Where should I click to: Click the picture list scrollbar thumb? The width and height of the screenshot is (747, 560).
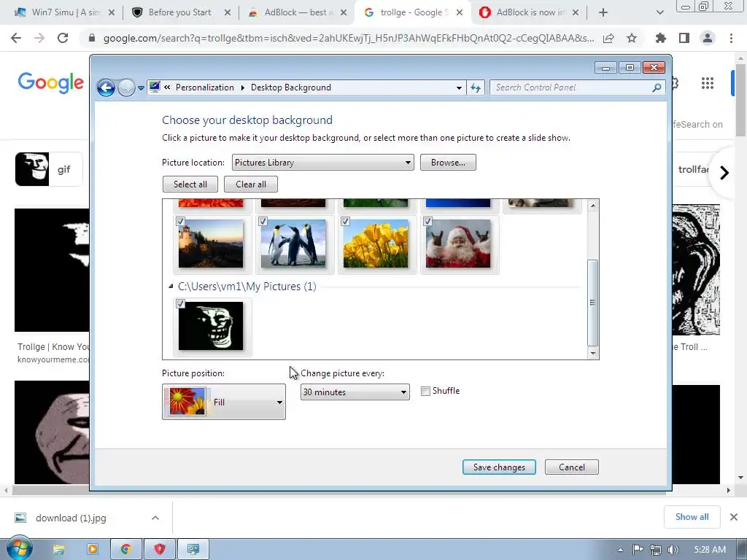point(592,303)
